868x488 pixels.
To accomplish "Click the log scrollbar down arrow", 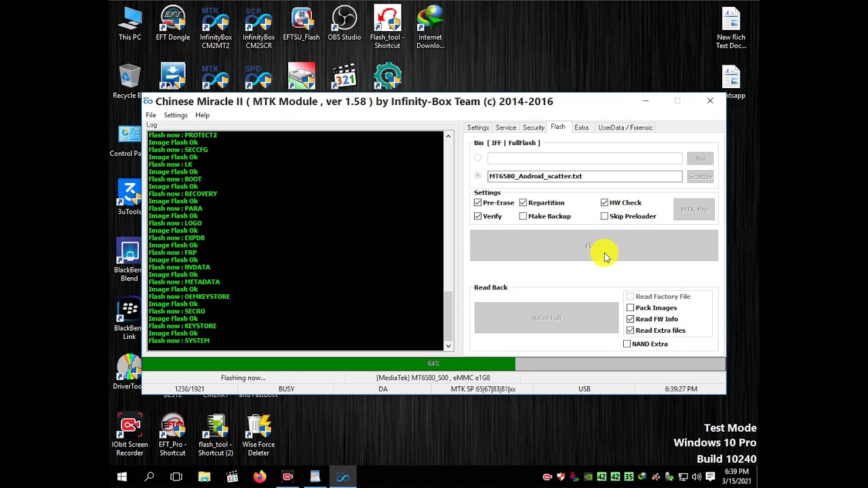I will click(448, 346).
